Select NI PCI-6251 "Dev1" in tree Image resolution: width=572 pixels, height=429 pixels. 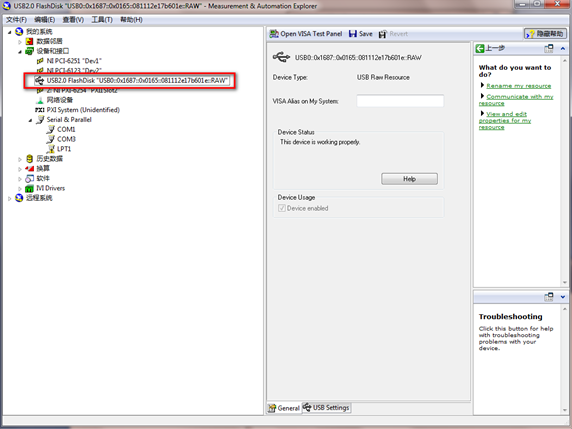74,61
